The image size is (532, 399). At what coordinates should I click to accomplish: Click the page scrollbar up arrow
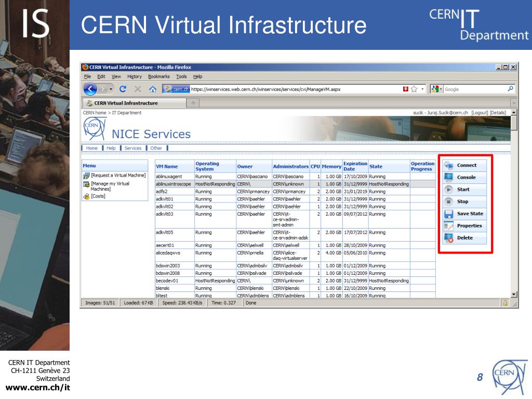pyautogui.click(x=514, y=112)
